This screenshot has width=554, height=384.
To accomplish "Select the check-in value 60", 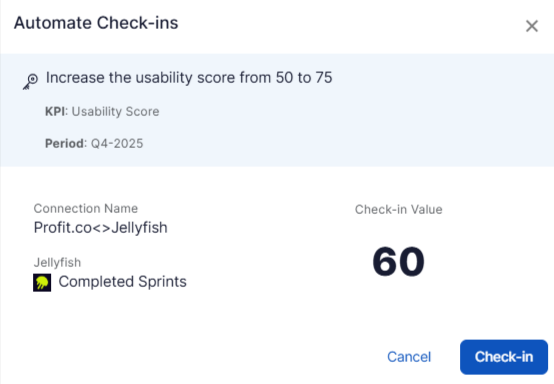I will tap(399, 262).
